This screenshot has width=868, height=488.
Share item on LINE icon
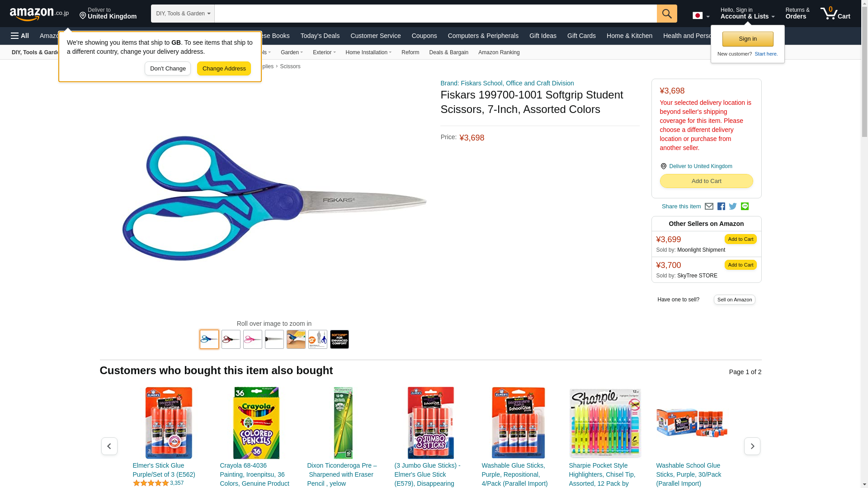[745, 206]
